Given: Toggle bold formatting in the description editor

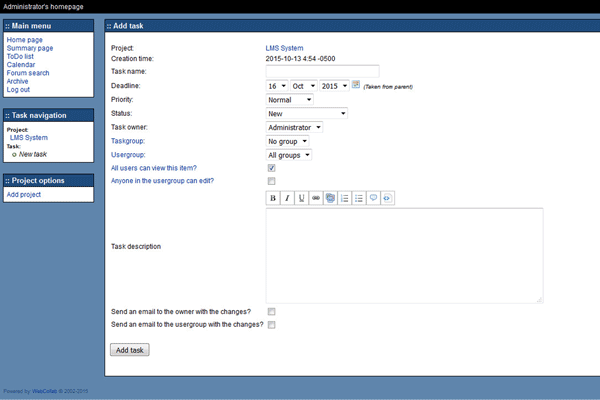Looking at the screenshot, I should 273,198.
